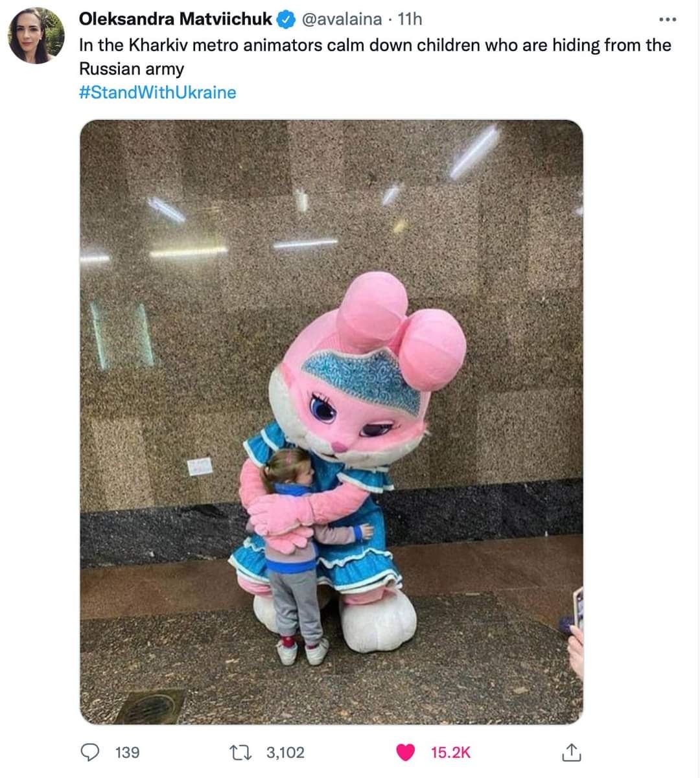
Task: Like the tweet with the heart icon
Action: pyautogui.click(x=405, y=752)
